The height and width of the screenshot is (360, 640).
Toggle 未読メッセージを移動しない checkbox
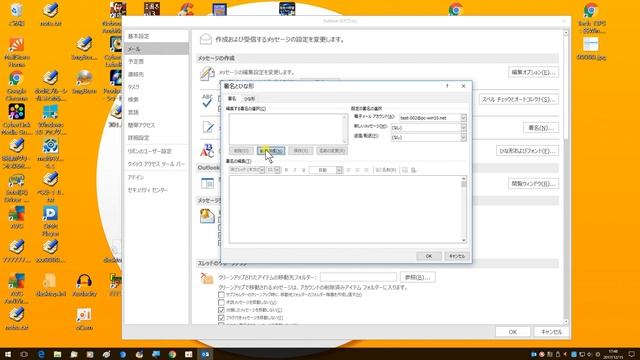click(221, 302)
